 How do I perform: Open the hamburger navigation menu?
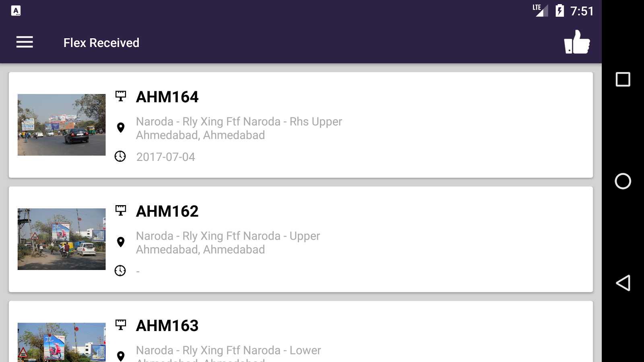point(25,42)
